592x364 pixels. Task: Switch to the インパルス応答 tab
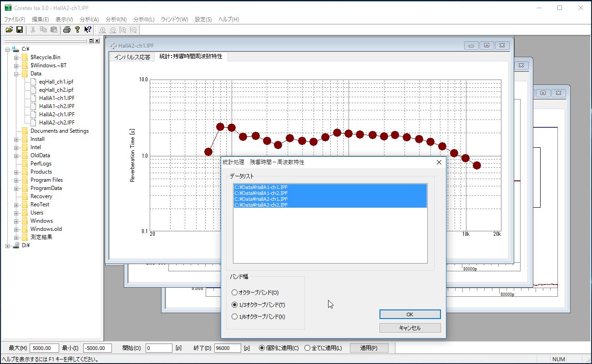132,57
